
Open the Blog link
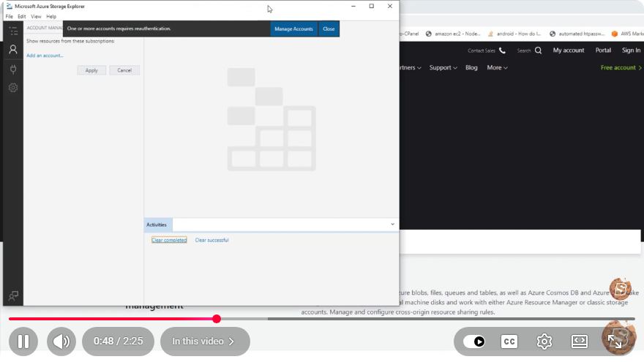tap(471, 67)
